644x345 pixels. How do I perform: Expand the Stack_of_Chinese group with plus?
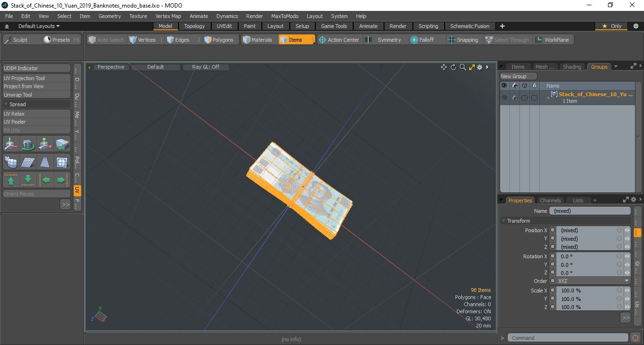coord(548,98)
